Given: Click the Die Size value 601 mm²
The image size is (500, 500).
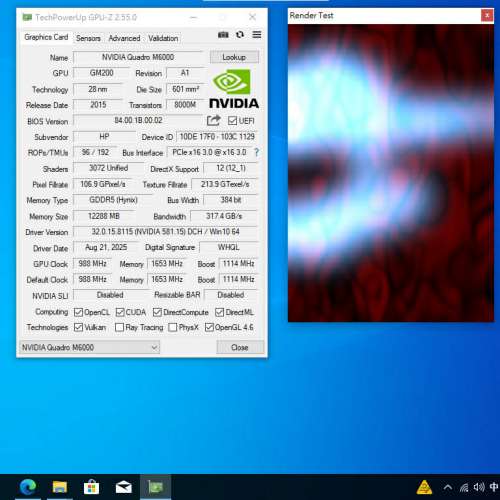Looking at the screenshot, I should pos(185,89).
